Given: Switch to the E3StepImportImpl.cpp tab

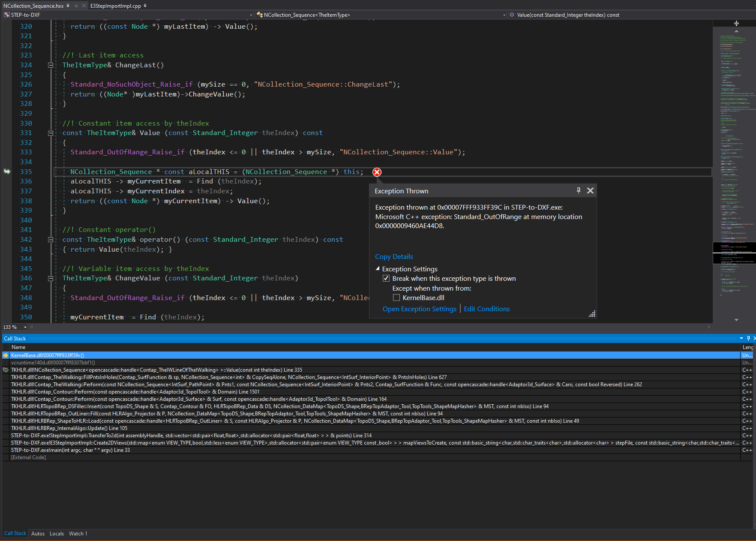Looking at the screenshot, I should tap(115, 6).
